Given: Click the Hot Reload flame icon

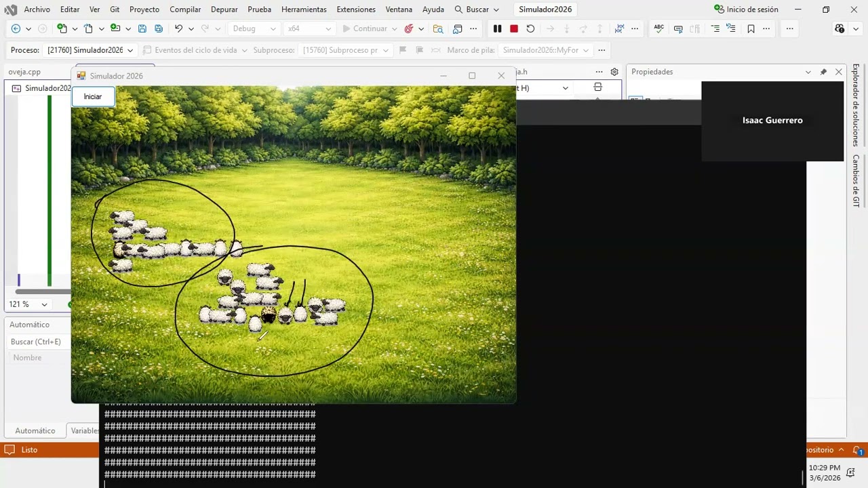Looking at the screenshot, I should (408, 28).
